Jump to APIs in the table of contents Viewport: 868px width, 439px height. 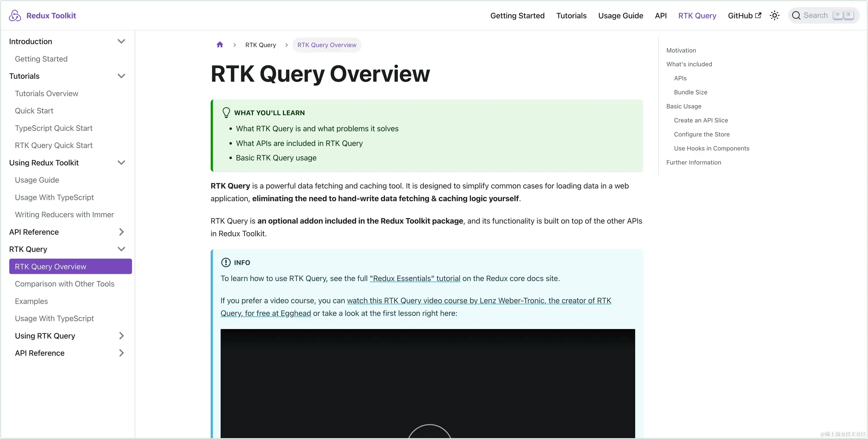coord(680,78)
